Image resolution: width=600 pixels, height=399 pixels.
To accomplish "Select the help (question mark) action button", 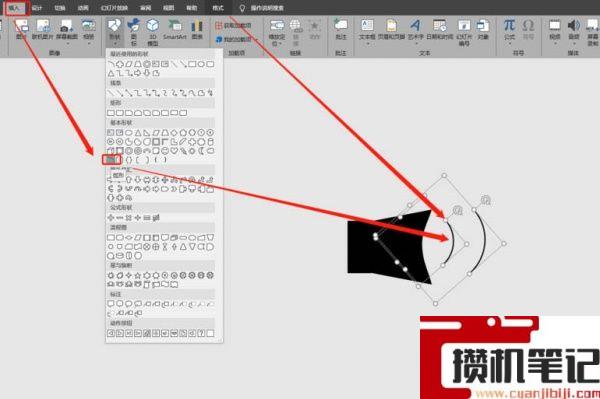I will click(201, 333).
